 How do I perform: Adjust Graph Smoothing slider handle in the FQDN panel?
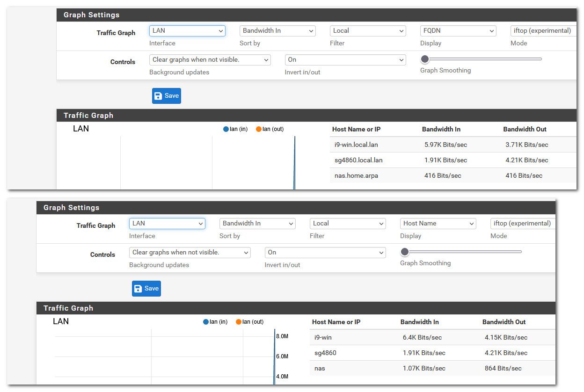click(425, 59)
